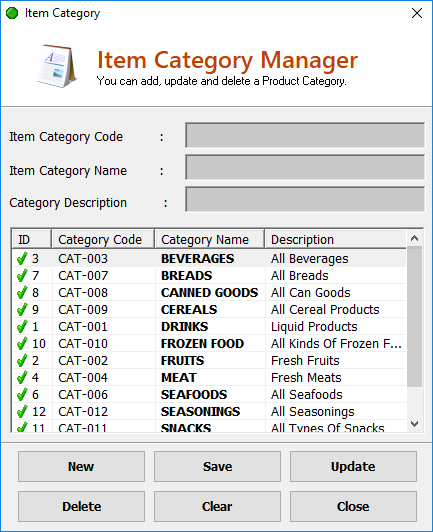Select the MEAT category name

[178, 378]
